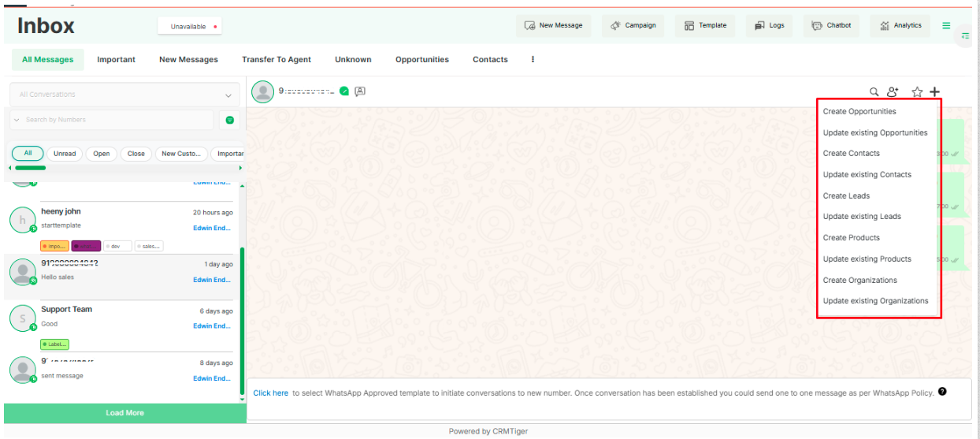This screenshot has width=980, height=439.
Task: Click Edwin End... link in Support Team row
Action: [212, 326]
